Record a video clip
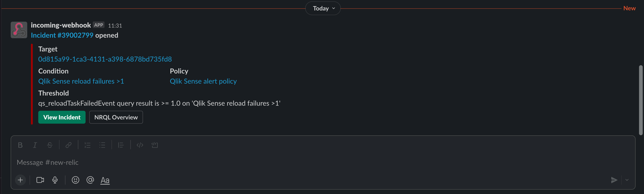 tap(40, 180)
